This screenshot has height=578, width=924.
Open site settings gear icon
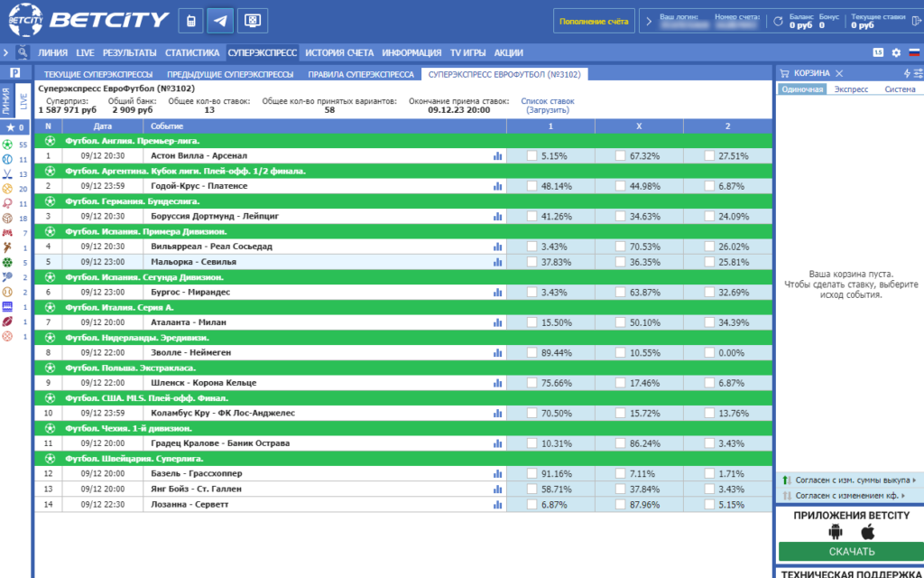(896, 52)
